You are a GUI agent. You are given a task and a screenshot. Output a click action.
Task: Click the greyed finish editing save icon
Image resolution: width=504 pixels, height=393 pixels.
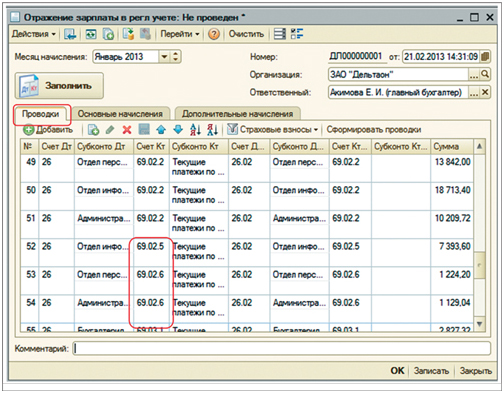point(144,130)
